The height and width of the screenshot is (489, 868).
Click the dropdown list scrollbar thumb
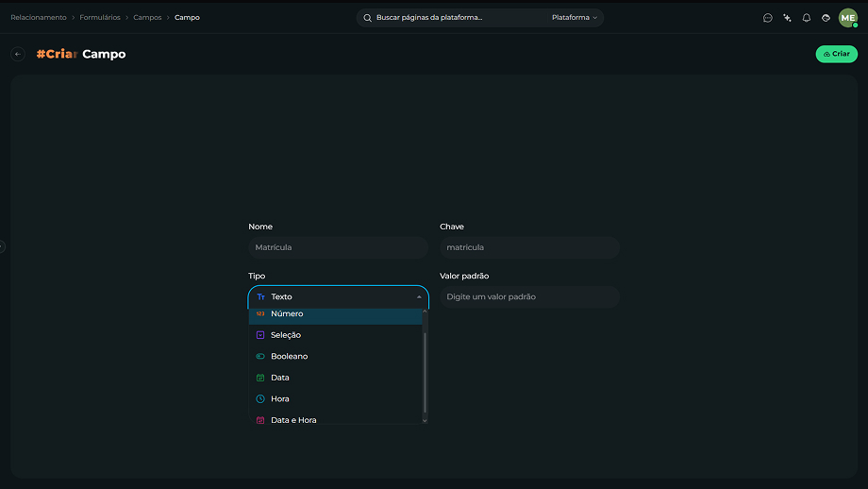425,373
